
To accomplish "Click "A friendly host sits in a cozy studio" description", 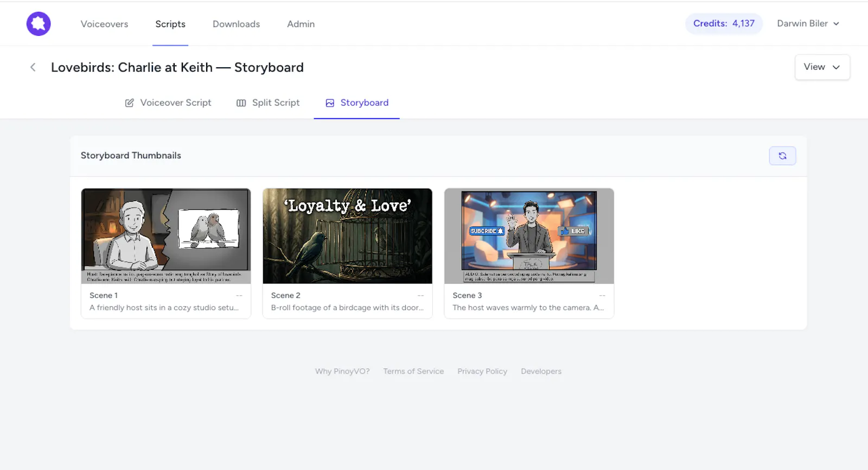I will [164, 307].
